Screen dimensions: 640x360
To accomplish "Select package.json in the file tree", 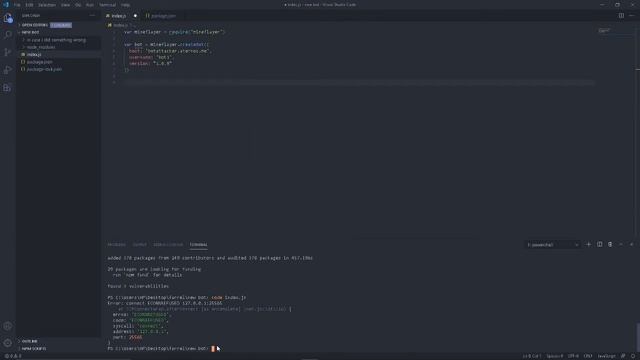I will [x=40, y=62].
